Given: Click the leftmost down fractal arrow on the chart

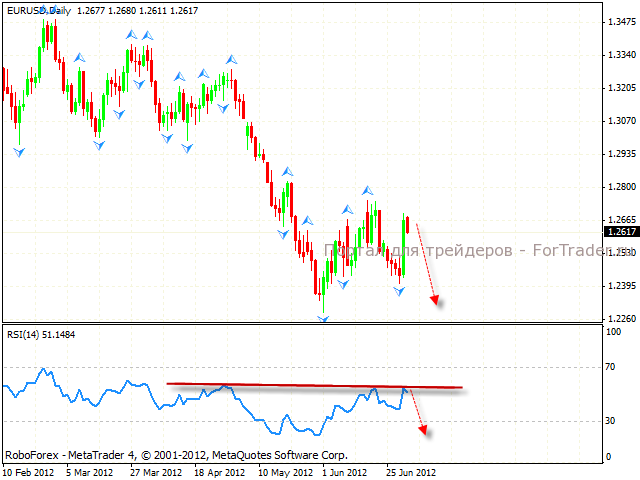Looking at the screenshot, I should point(18,152).
